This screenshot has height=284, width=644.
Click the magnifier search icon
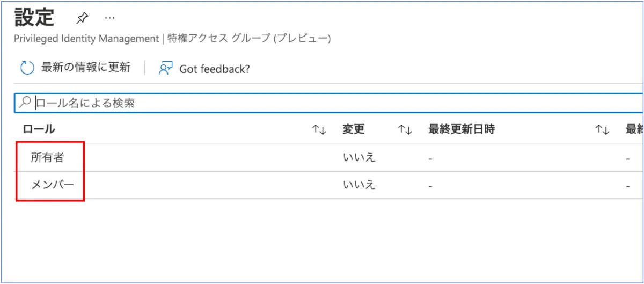(x=25, y=103)
